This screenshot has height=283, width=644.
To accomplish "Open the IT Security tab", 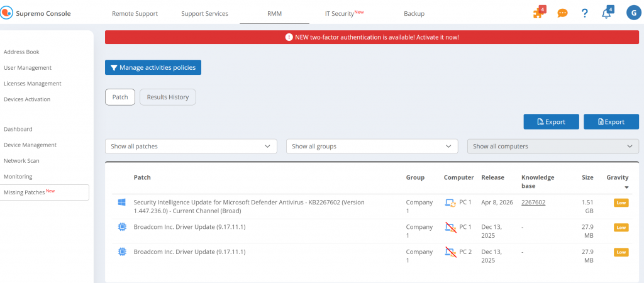I will [344, 14].
